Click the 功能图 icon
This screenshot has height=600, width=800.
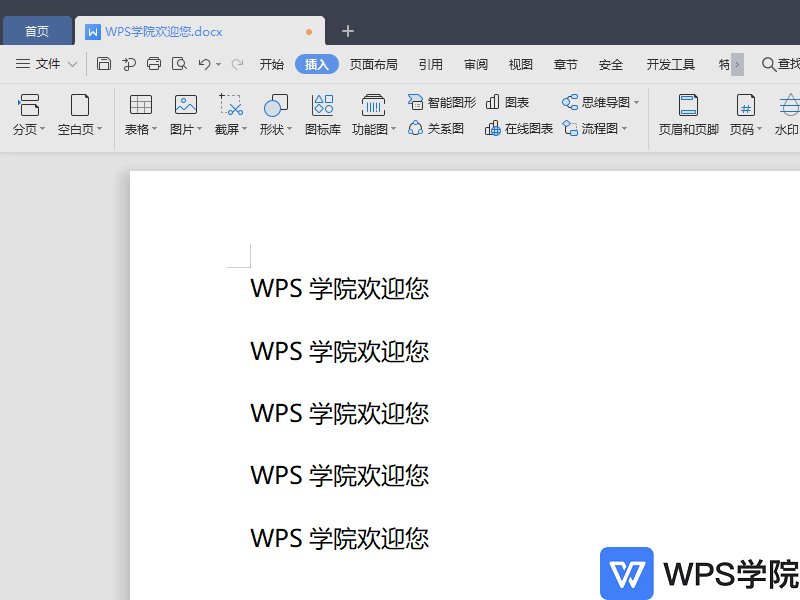click(373, 105)
